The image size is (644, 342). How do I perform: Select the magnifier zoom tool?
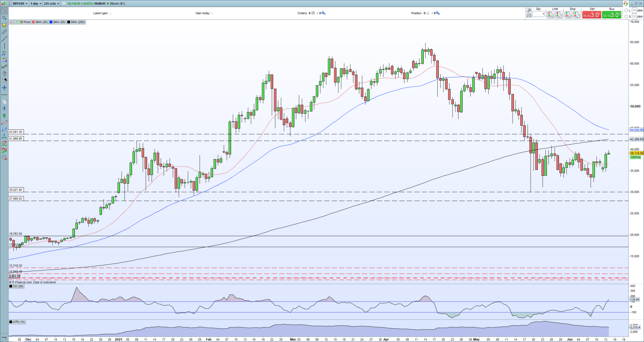point(4,18)
